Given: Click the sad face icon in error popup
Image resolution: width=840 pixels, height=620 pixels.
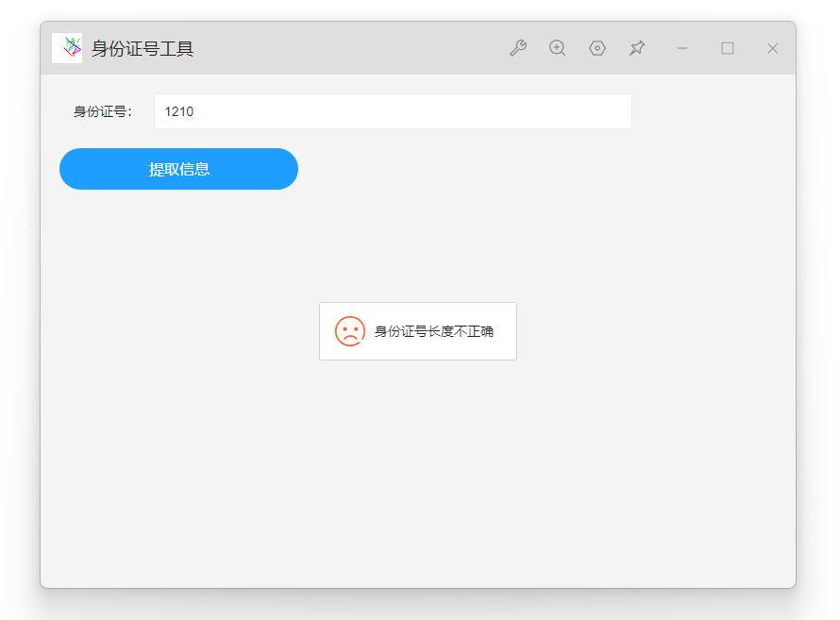Looking at the screenshot, I should pos(350,331).
